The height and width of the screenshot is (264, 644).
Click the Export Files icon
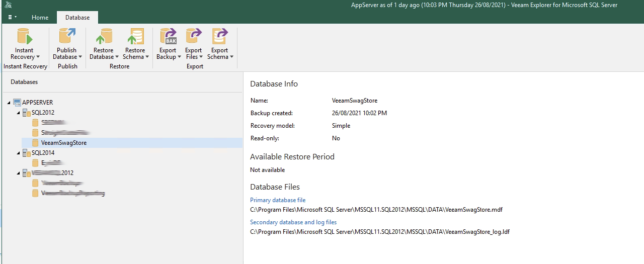[x=193, y=37]
